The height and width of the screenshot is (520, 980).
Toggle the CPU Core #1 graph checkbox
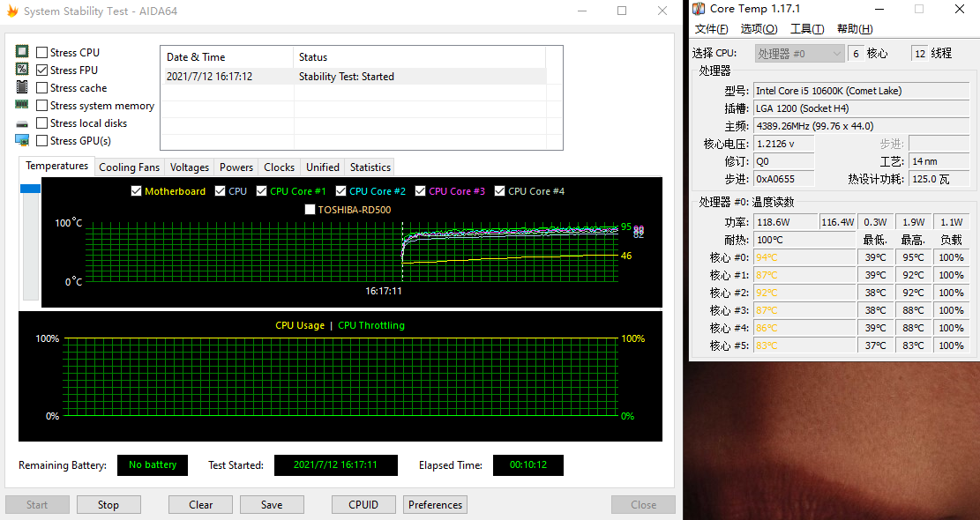[261, 191]
